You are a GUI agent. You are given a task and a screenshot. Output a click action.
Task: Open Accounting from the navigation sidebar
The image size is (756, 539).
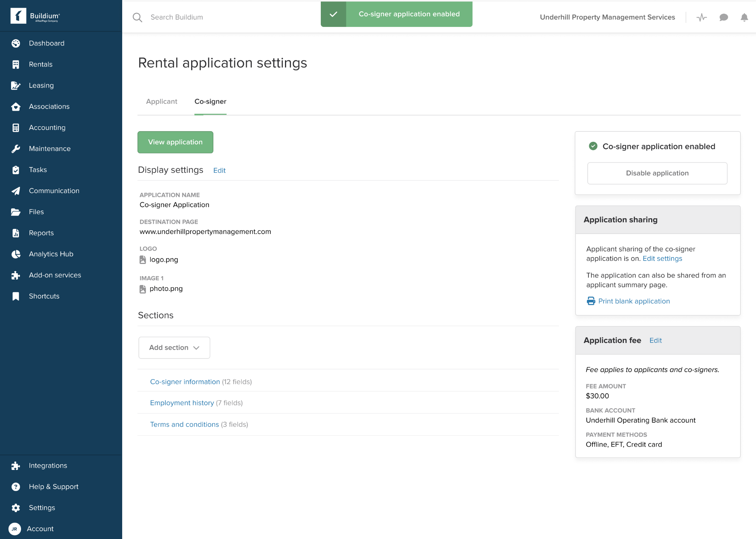pos(47,127)
